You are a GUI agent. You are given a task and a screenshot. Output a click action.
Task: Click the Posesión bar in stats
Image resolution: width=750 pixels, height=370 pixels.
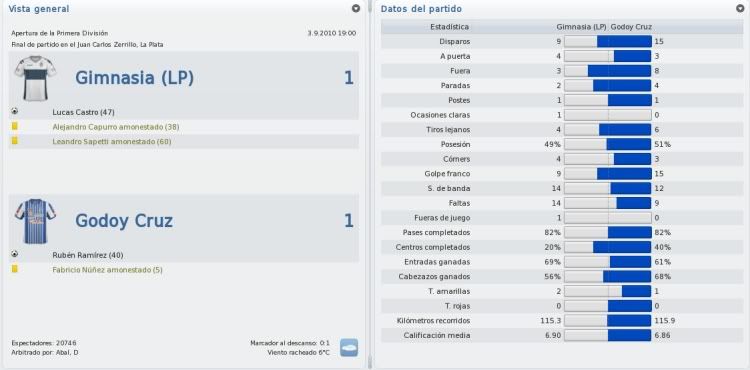click(x=607, y=144)
